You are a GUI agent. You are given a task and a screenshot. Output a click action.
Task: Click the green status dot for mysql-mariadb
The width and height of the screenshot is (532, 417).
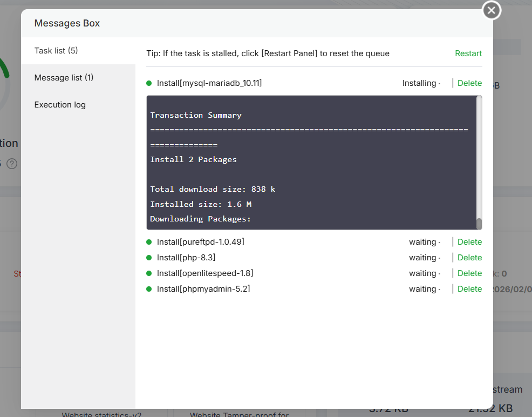149,83
